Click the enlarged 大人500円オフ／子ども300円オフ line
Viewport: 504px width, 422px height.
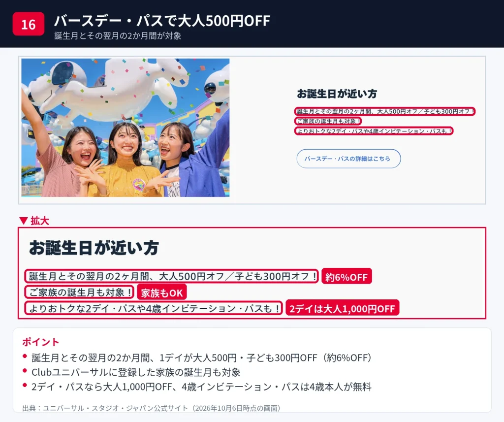[x=172, y=276]
